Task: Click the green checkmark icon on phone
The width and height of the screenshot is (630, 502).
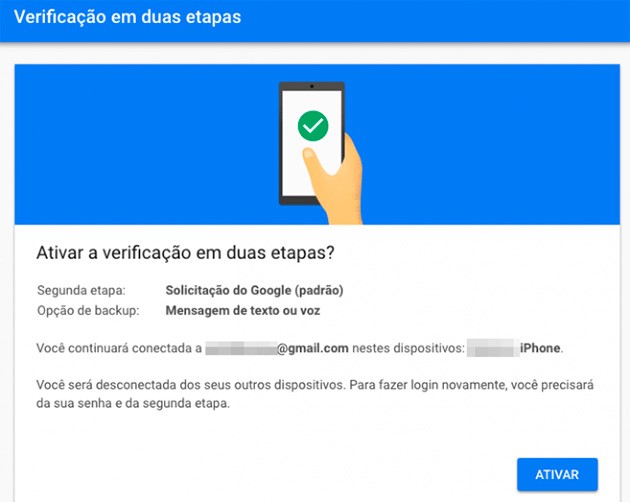Action: (x=313, y=126)
